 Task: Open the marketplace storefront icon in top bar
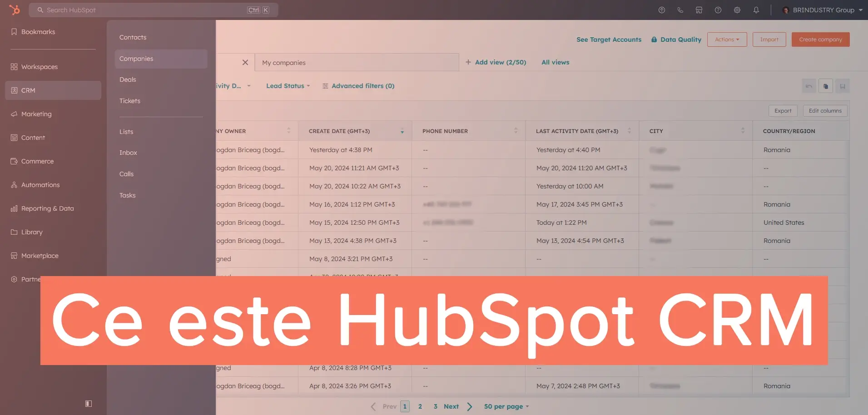tap(699, 10)
